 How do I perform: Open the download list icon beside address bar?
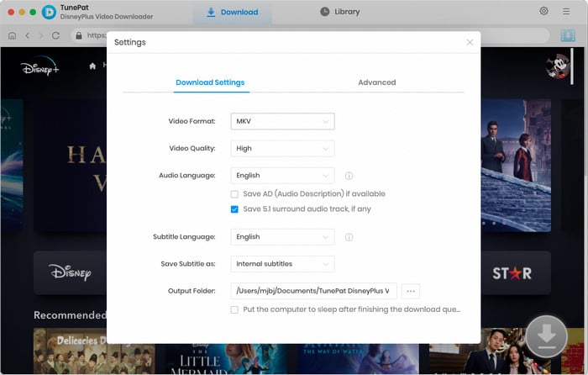pyautogui.click(x=568, y=35)
